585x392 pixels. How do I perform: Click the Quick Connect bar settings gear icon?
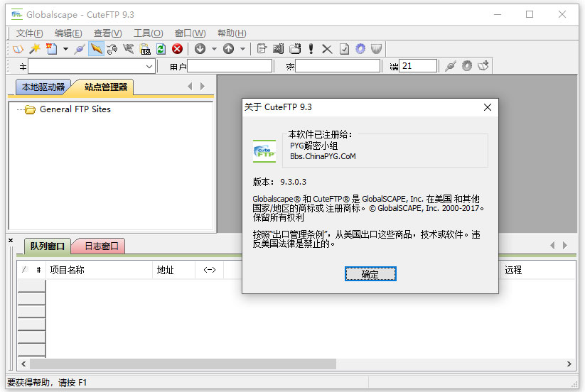click(x=467, y=66)
